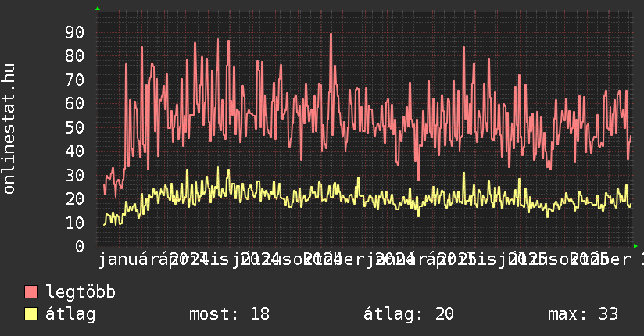This screenshot has width=644, height=336.
Task: Click the 60 label on y-axis
Action: pyautogui.click(x=74, y=103)
